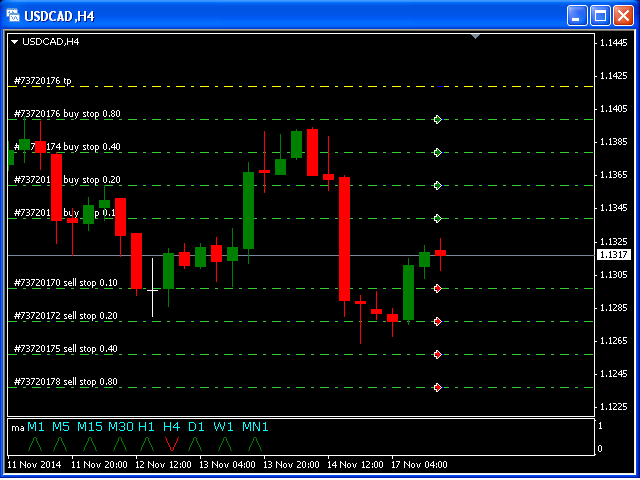Click the sell stop 0.80 red arrow marker

point(437,387)
